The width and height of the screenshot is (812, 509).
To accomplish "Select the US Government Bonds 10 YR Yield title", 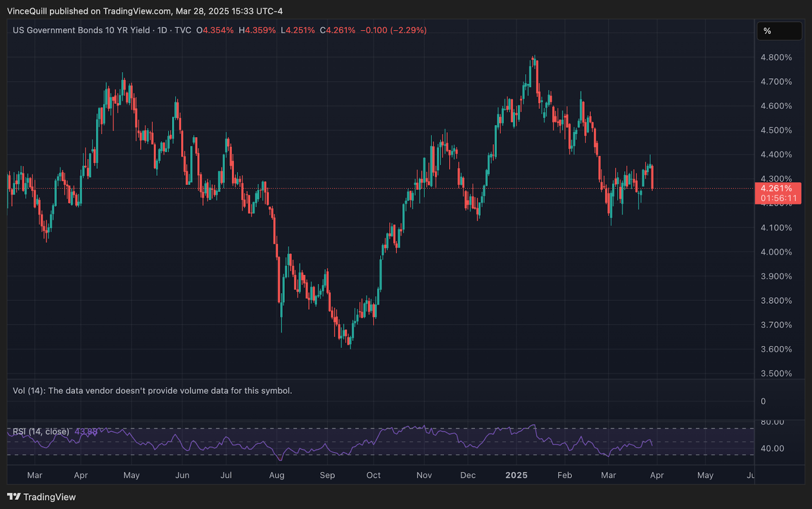I will click(x=81, y=30).
